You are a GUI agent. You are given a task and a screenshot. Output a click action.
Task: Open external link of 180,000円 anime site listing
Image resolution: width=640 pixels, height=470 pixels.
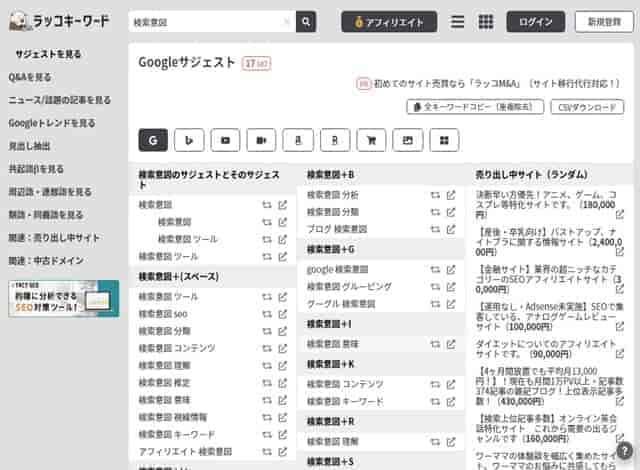tap(620, 214)
